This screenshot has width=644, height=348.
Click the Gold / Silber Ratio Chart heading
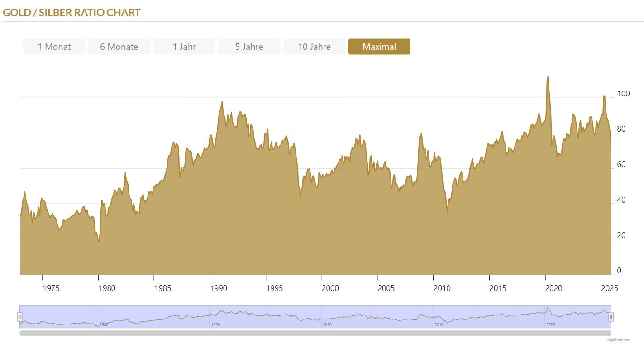(x=72, y=12)
